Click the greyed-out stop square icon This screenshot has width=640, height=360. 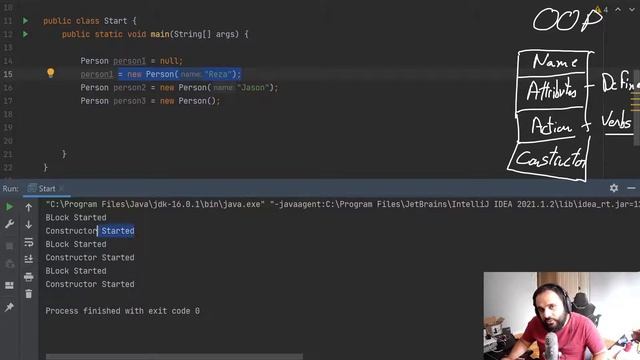pyautogui.click(x=9, y=246)
